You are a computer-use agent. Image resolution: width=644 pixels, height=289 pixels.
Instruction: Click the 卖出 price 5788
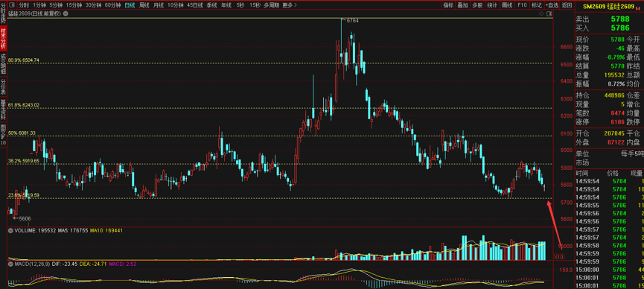point(620,19)
